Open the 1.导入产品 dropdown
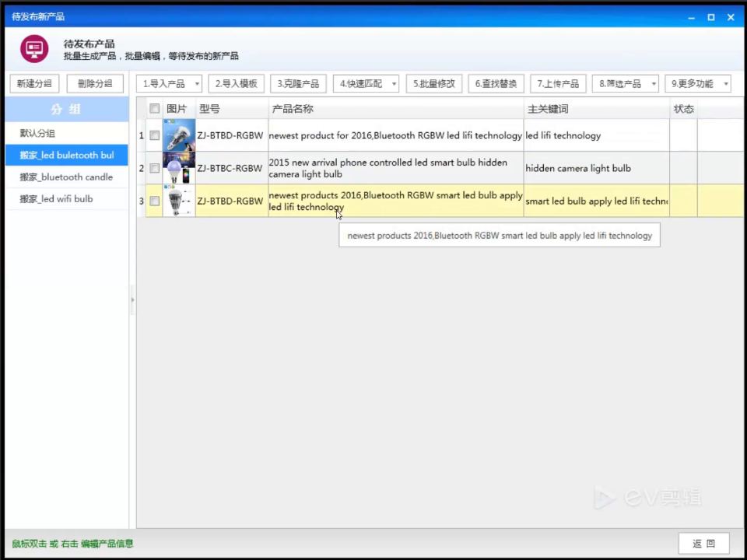747x560 pixels. [x=169, y=84]
